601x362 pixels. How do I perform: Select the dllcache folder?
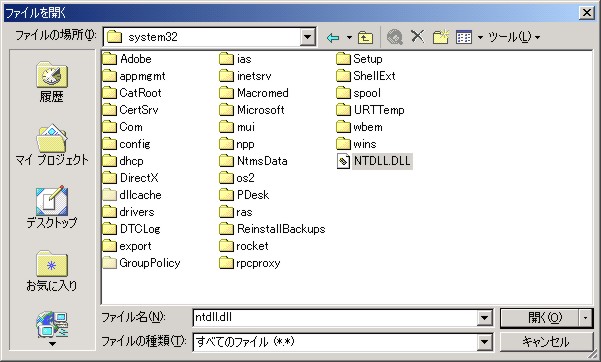click(x=132, y=195)
